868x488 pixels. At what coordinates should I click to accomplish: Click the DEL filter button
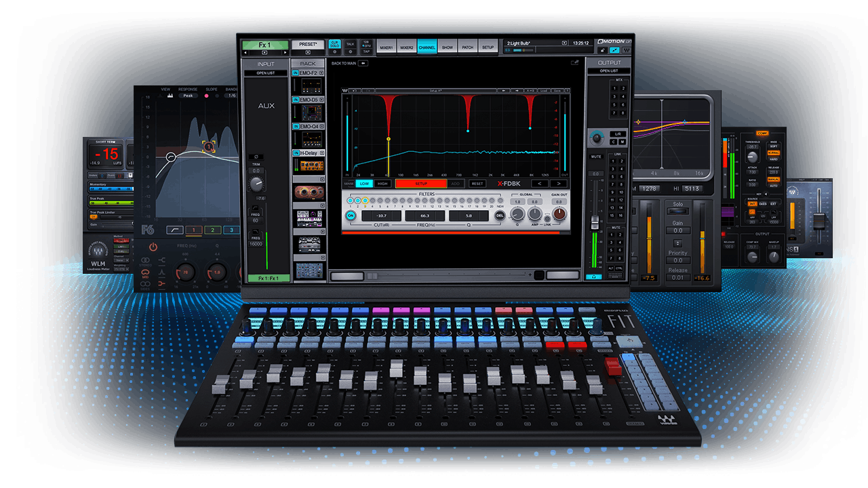click(x=500, y=216)
